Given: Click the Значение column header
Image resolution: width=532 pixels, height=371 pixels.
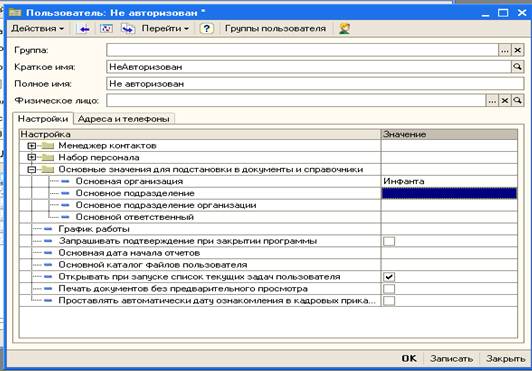Looking at the screenshot, I should point(450,134).
